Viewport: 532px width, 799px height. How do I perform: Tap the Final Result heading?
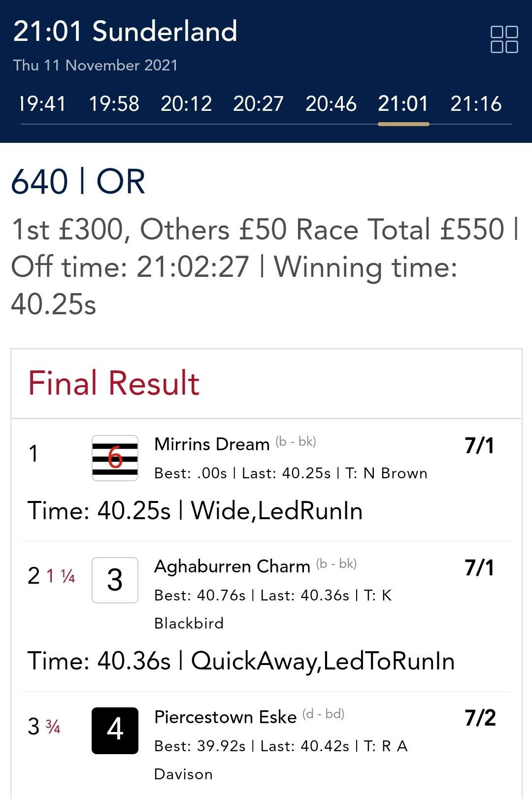pos(114,383)
